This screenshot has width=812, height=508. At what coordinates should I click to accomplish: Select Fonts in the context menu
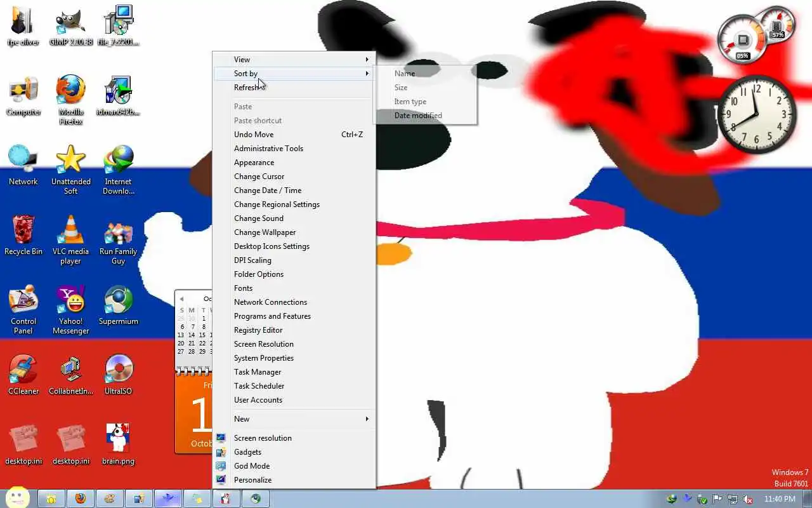tap(294, 288)
